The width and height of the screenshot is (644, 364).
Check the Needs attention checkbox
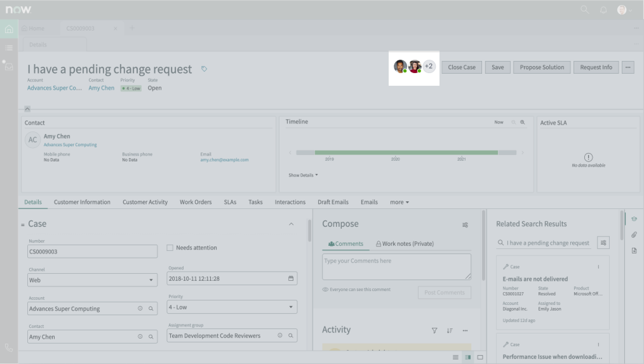pyautogui.click(x=170, y=247)
